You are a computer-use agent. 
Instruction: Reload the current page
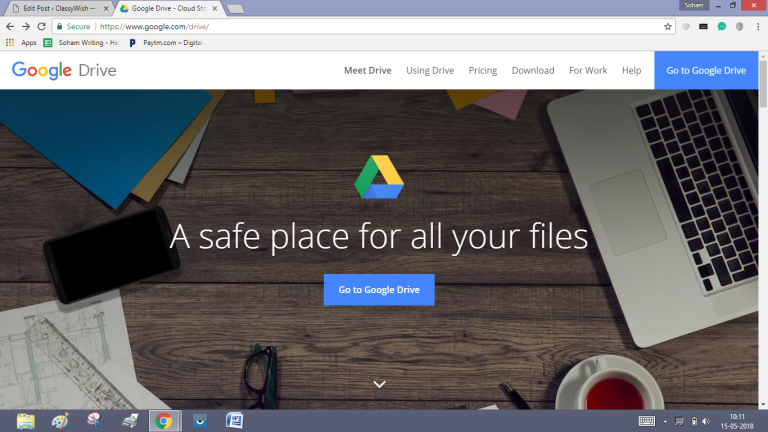41,26
